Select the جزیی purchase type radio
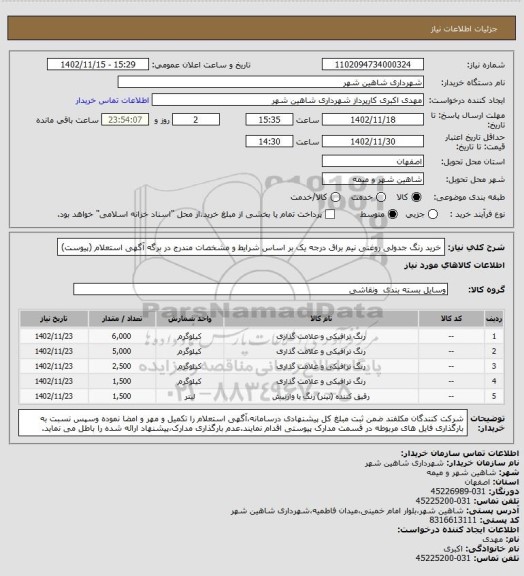This screenshot has height=576, width=524. (433, 214)
